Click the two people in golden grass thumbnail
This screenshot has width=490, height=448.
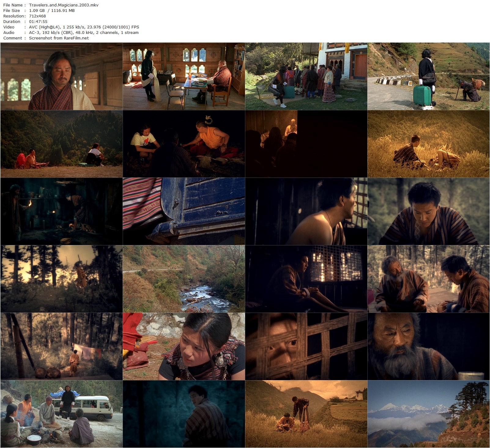click(429, 144)
